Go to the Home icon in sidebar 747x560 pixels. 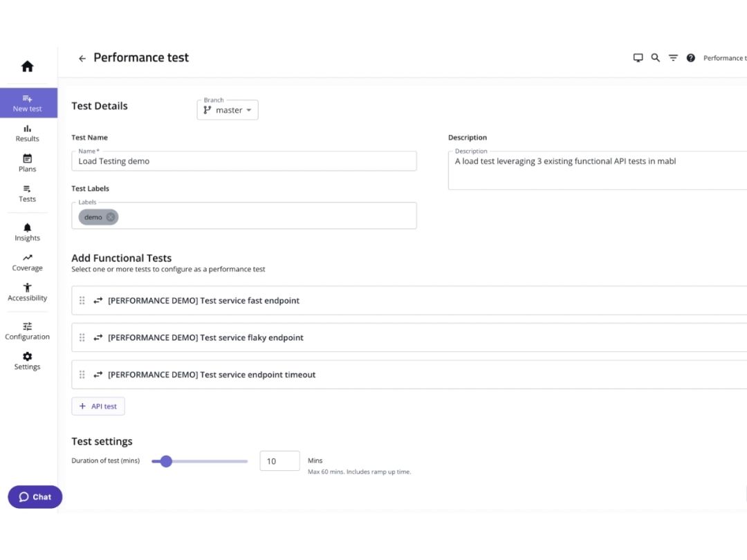tap(27, 66)
